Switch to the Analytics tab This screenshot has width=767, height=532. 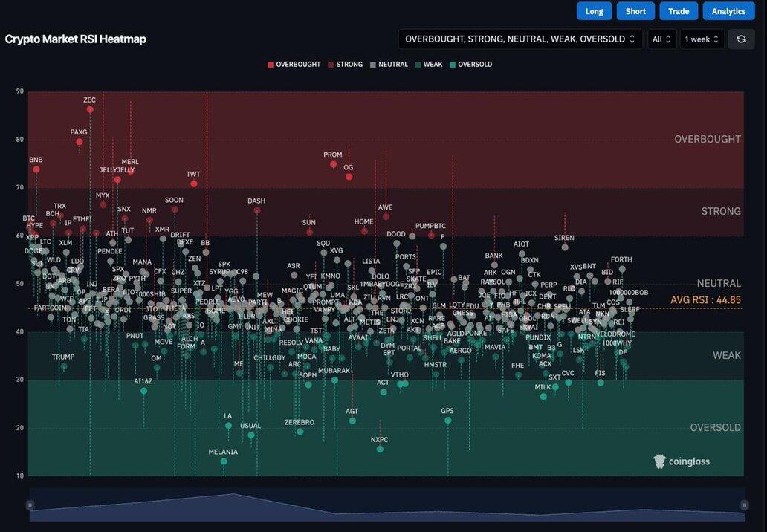728,11
